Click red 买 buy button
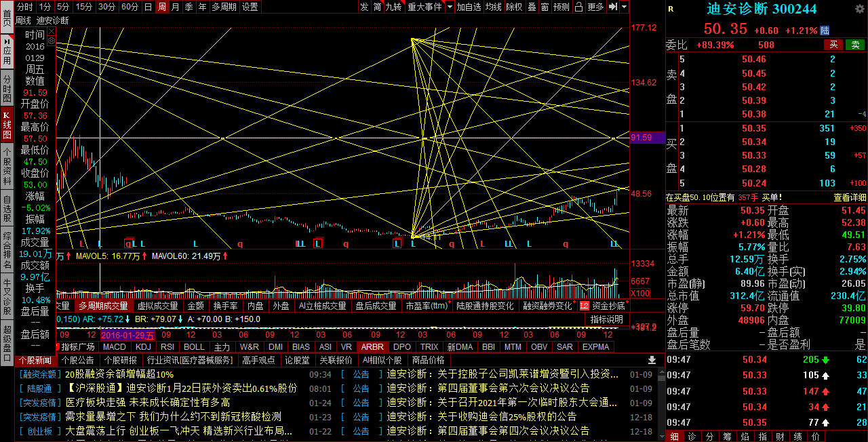 pos(833,45)
